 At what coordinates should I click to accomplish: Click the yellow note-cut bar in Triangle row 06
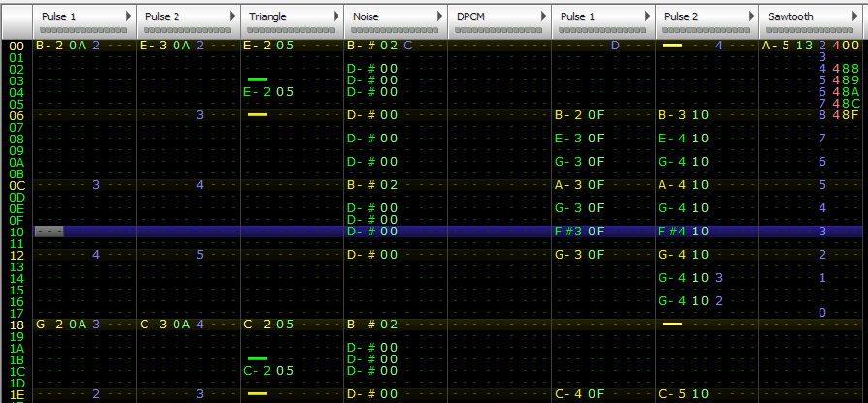pyautogui.click(x=257, y=115)
